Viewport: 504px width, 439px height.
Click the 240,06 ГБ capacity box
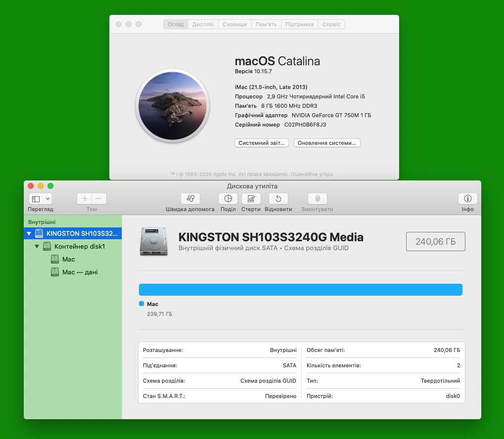pyautogui.click(x=436, y=241)
